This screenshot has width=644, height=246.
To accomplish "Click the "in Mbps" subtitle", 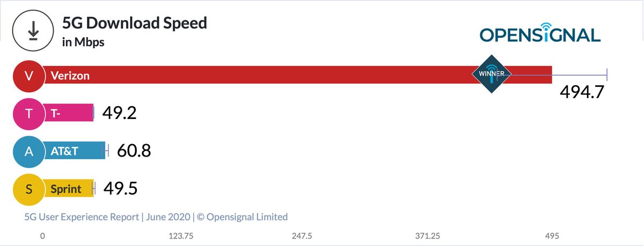I will click(83, 42).
